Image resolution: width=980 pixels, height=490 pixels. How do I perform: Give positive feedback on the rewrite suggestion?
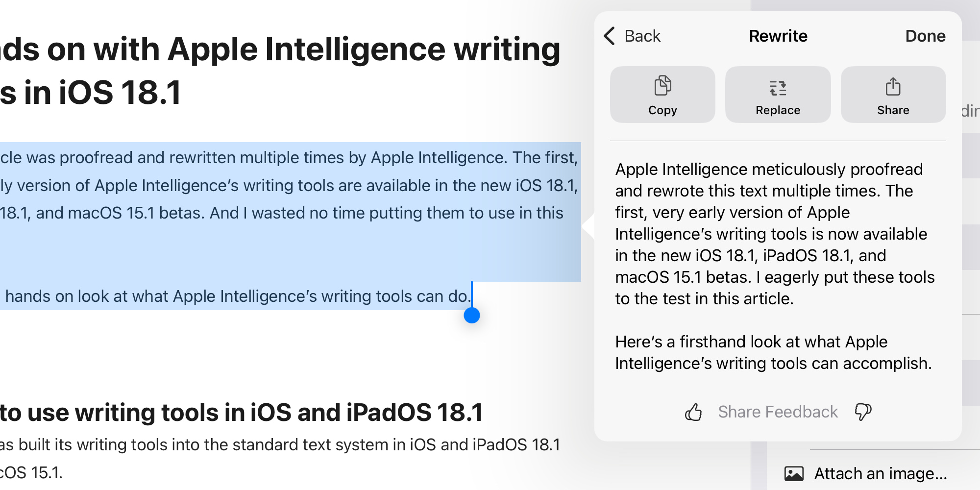[x=694, y=412]
